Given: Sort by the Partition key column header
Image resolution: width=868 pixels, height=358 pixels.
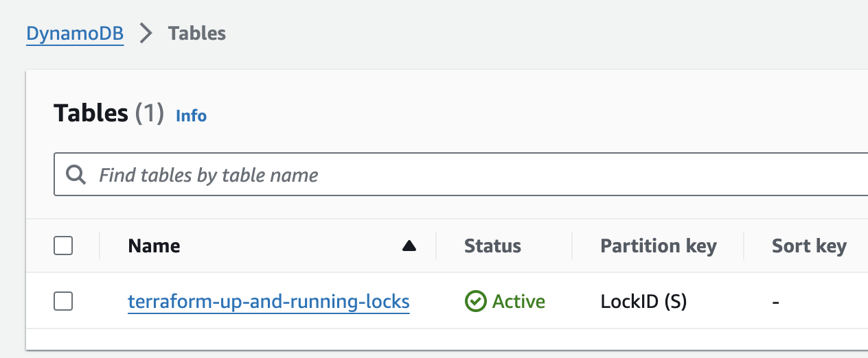Looking at the screenshot, I should (658, 246).
